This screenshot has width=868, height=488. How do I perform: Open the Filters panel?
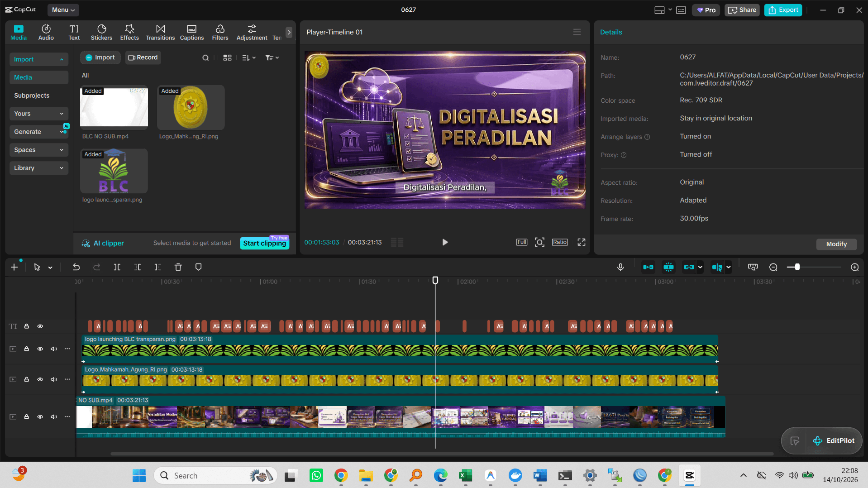[x=220, y=32]
